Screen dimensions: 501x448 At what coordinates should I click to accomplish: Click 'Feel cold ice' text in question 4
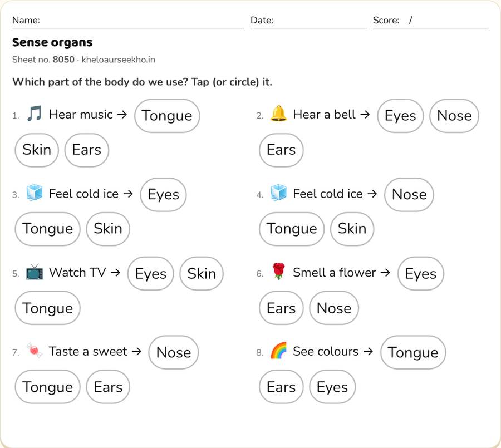point(328,194)
